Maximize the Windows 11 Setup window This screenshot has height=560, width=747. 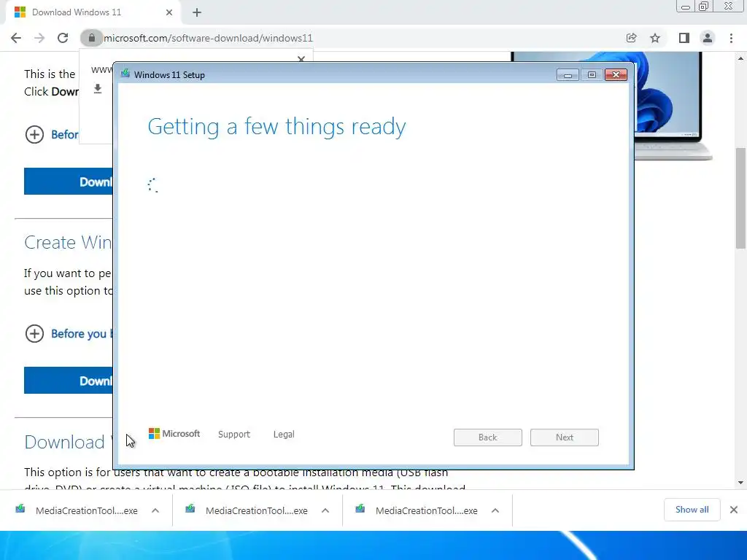(x=592, y=75)
